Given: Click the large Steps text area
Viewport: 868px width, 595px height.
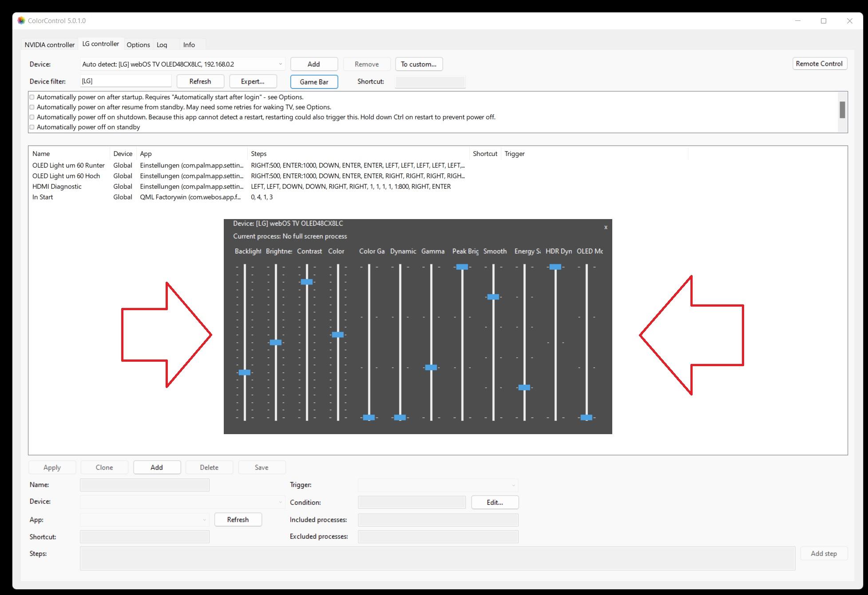Looking at the screenshot, I should tap(437, 558).
